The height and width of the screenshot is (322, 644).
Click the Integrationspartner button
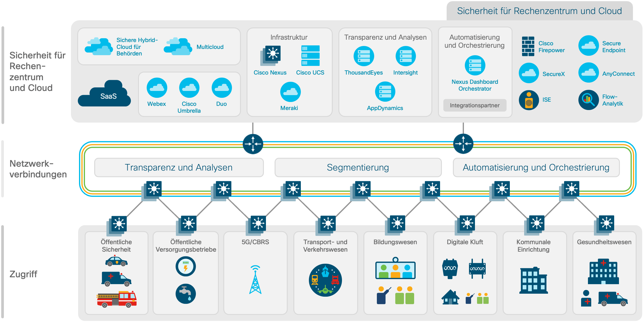(x=475, y=105)
